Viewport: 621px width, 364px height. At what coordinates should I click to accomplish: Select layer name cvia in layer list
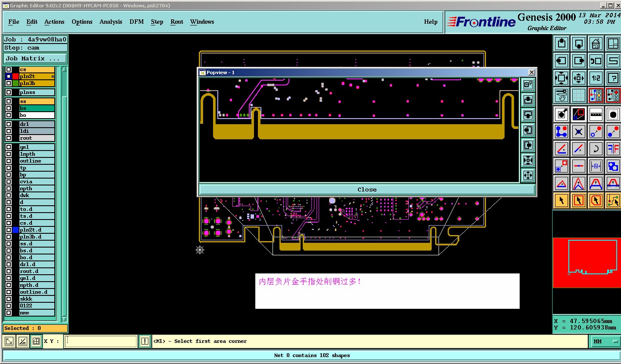click(37, 182)
